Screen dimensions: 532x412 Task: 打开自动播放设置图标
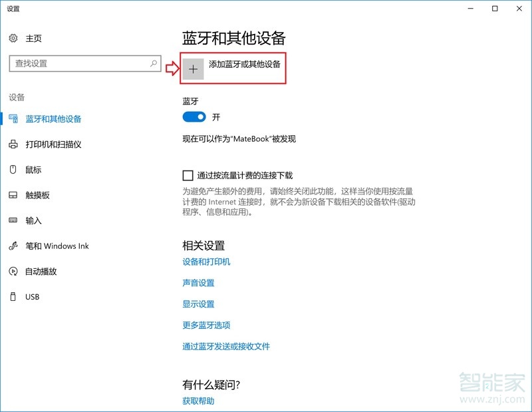[12, 272]
